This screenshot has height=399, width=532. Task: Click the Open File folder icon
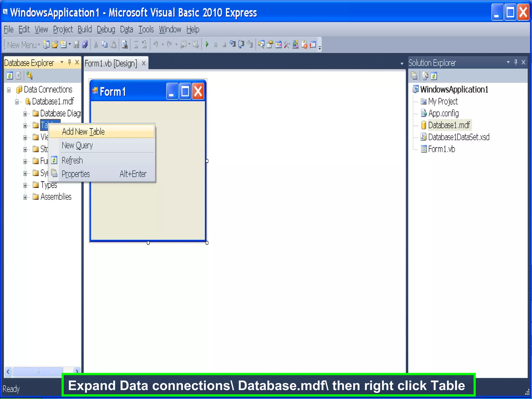point(55,45)
